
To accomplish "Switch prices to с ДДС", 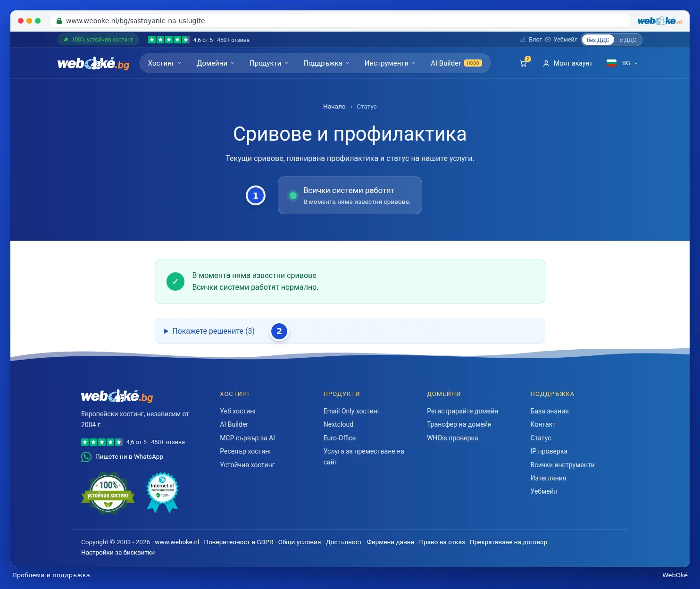I will click(628, 40).
